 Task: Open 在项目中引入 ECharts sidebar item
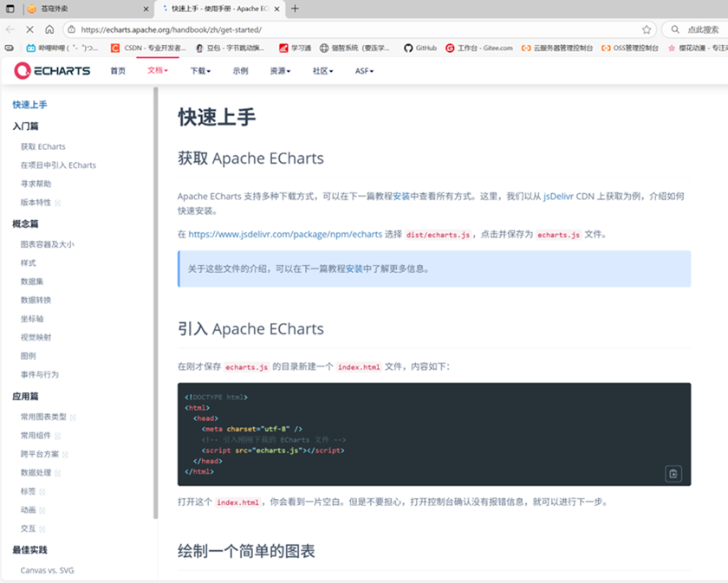point(58,165)
